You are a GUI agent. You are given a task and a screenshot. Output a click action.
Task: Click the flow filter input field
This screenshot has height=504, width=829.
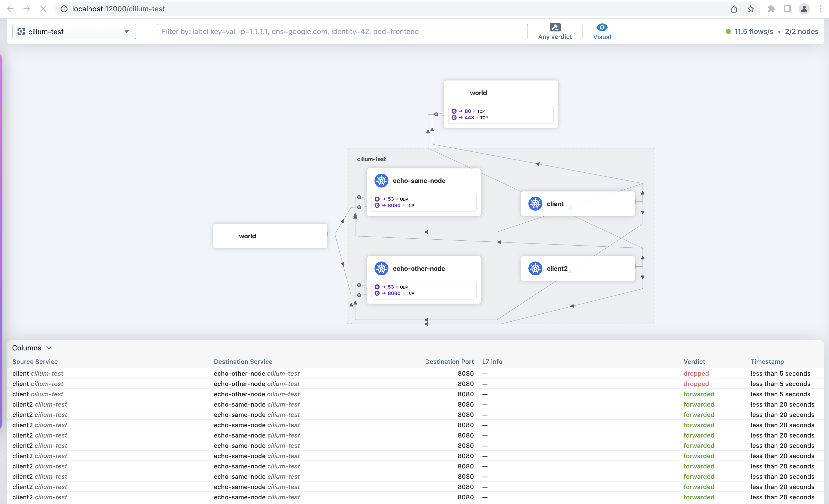point(342,32)
